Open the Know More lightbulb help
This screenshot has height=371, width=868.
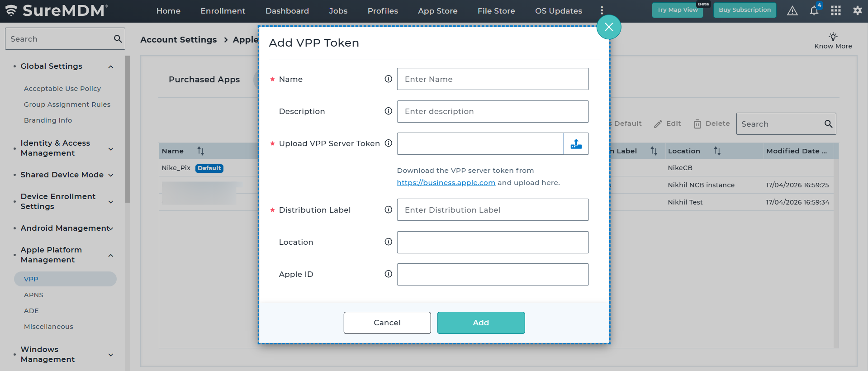click(833, 40)
